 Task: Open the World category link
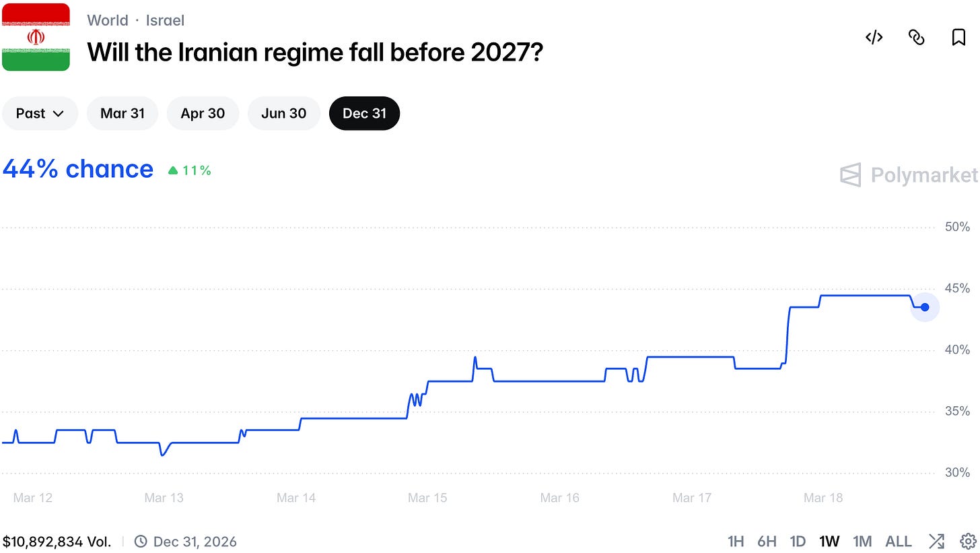108,20
